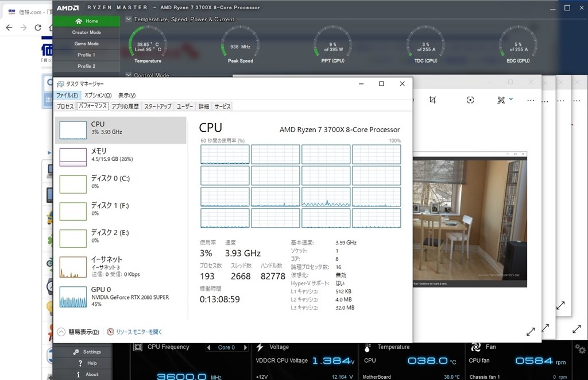Select ディスク 0 (C:) in the performance list

click(x=121, y=184)
